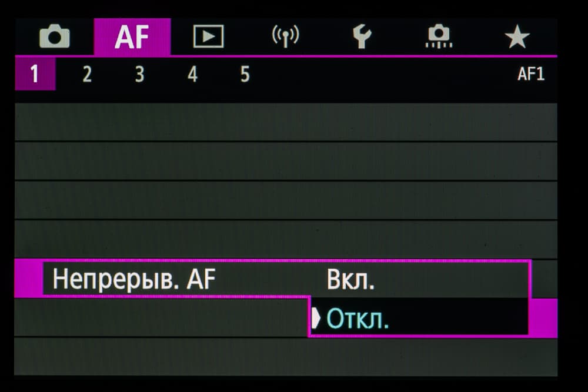
Task: Switch to AF page 3
Action: coord(139,75)
